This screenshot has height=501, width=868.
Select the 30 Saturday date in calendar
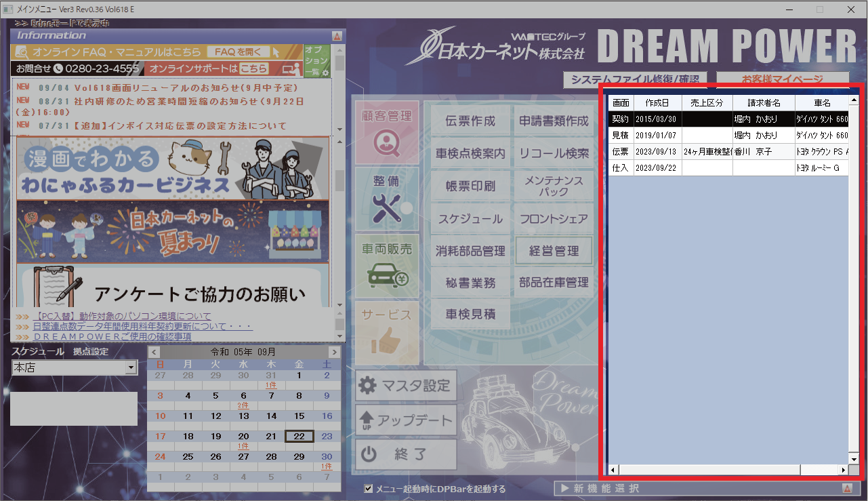[x=327, y=456]
